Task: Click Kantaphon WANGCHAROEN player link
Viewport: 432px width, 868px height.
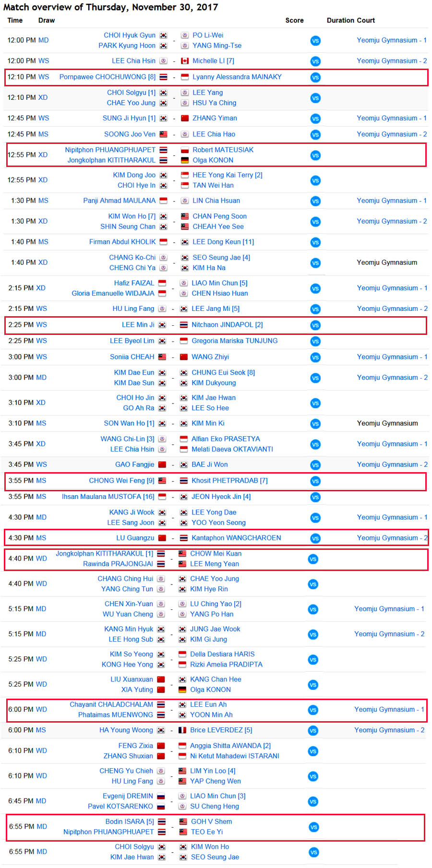Action: coord(236,538)
